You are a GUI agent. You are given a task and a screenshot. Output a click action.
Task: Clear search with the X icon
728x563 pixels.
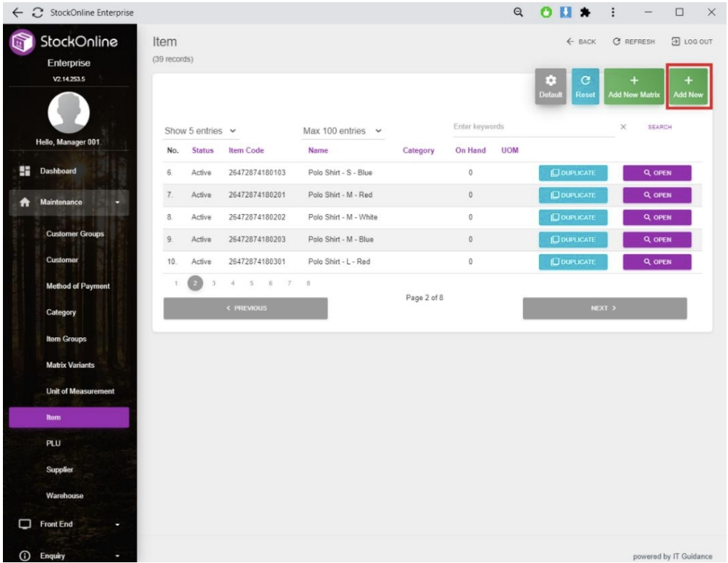click(x=623, y=127)
